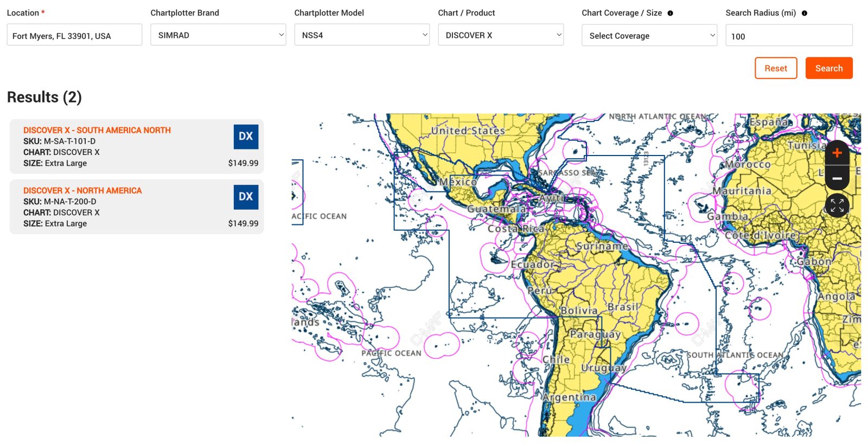Select the $149.99 South America North price
The width and height of the screenshot is (868, 446).
243,163
